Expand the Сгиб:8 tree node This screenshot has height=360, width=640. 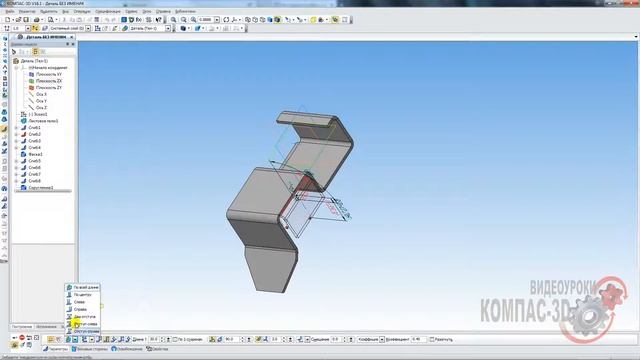(16, 181)
